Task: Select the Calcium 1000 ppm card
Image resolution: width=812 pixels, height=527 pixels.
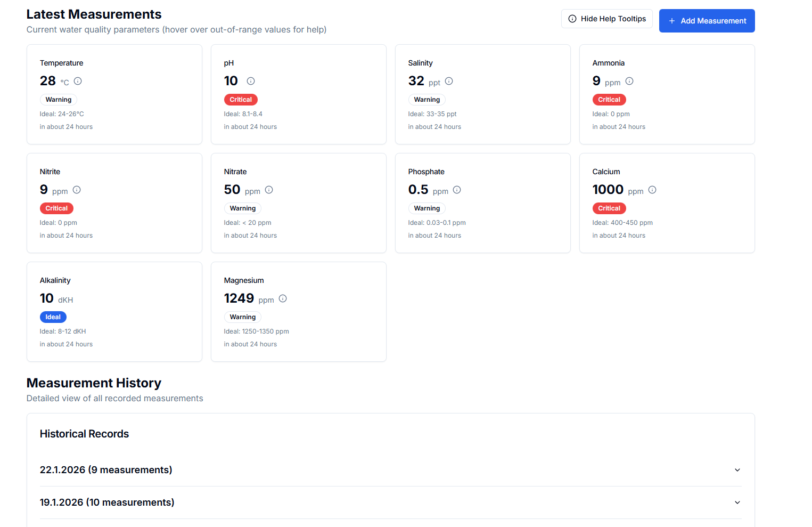Action: [x=667, y=202]
